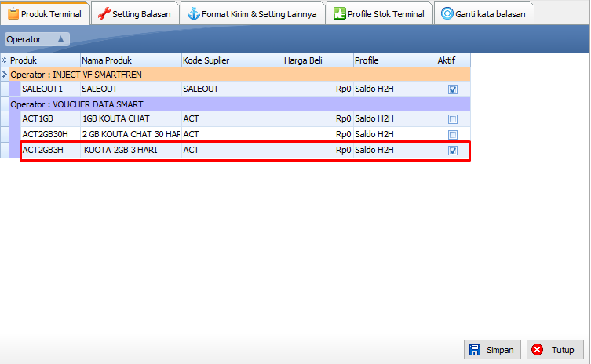Image resolution: width=591 pixels, height=364 pixels.
Task: Toggle sort on Operator group chip
Action: (37, 39)
